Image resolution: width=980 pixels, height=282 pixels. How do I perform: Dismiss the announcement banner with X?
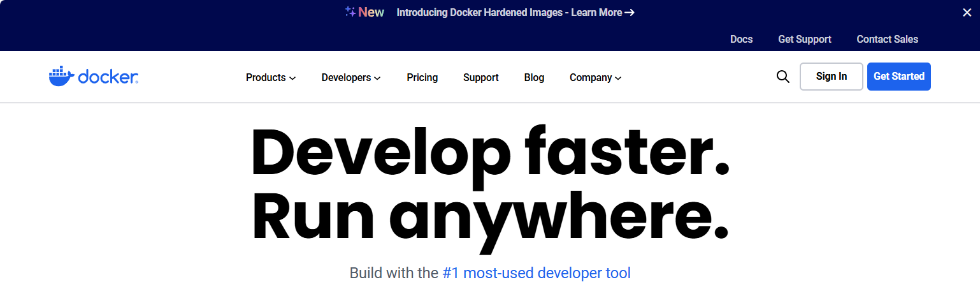pos(967,12)
